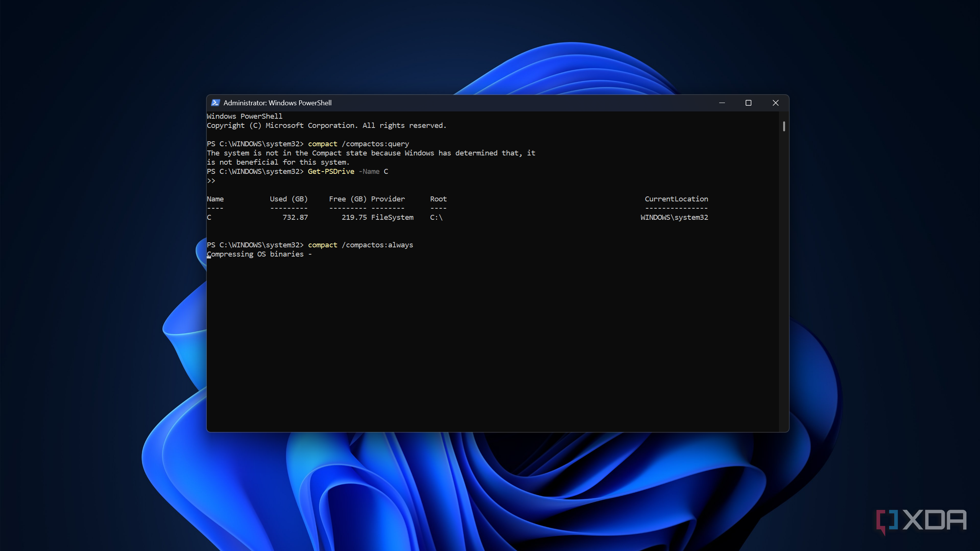This screenshot has width=980, height=551.
Task: Click the '-Name' parameter text
Action: click(369, 171)
